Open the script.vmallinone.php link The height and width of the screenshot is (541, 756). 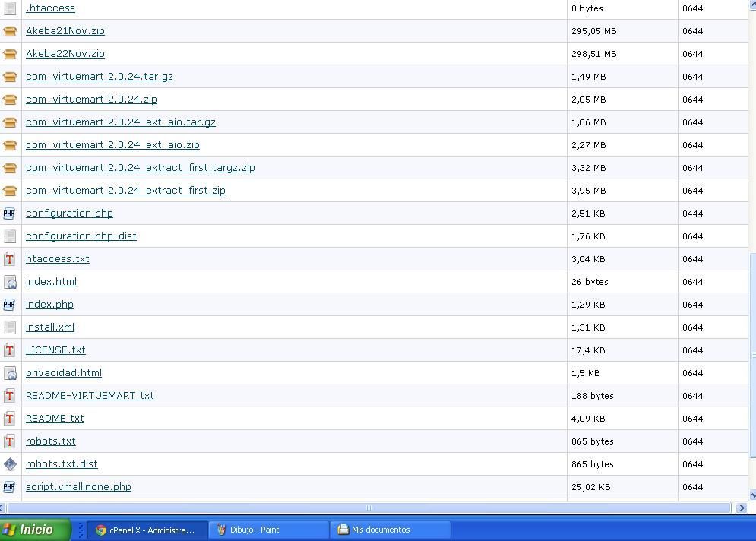pos(78,486)
